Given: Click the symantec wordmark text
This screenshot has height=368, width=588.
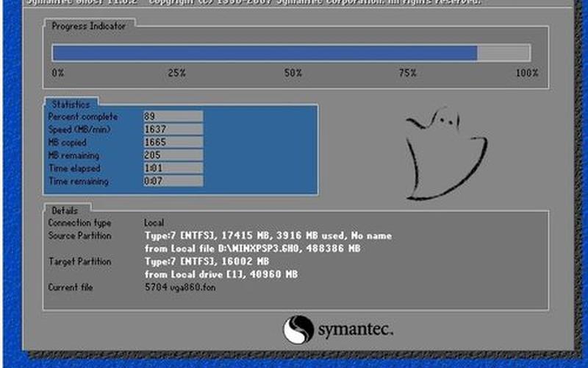Looking at the screenshot, I should 355,329.
